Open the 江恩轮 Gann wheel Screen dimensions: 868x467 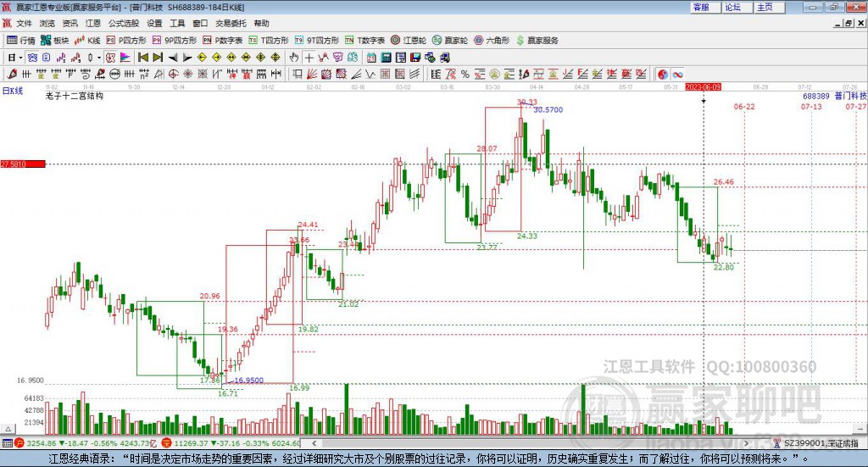409,41
